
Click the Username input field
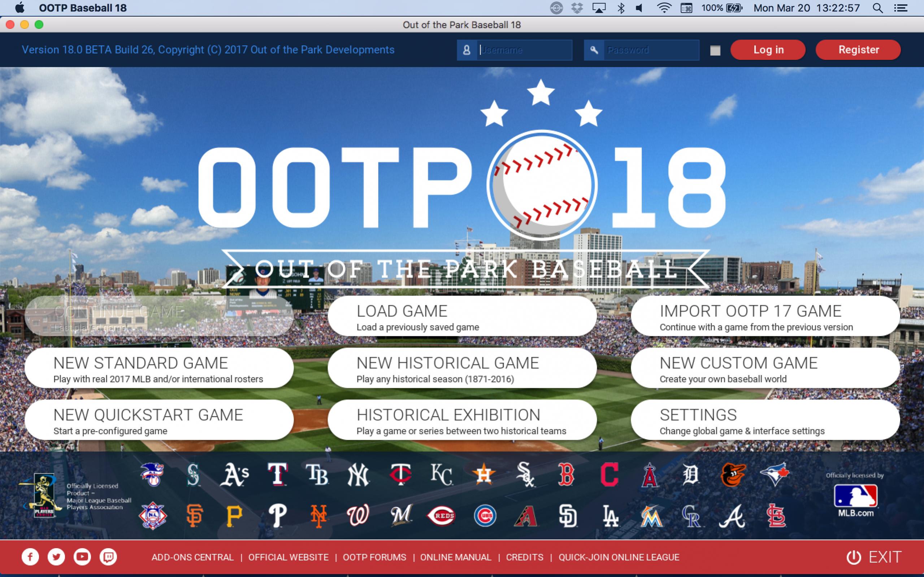[524, 50]
